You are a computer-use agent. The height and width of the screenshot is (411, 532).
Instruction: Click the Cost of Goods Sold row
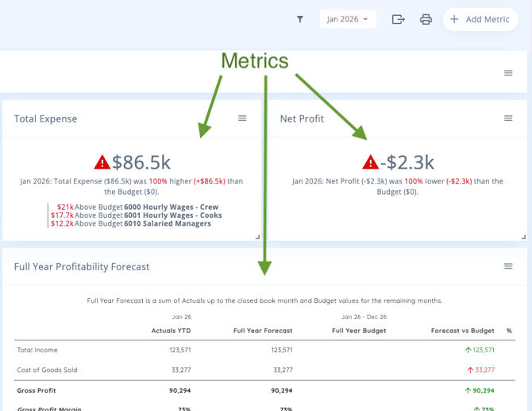(46, 370)
